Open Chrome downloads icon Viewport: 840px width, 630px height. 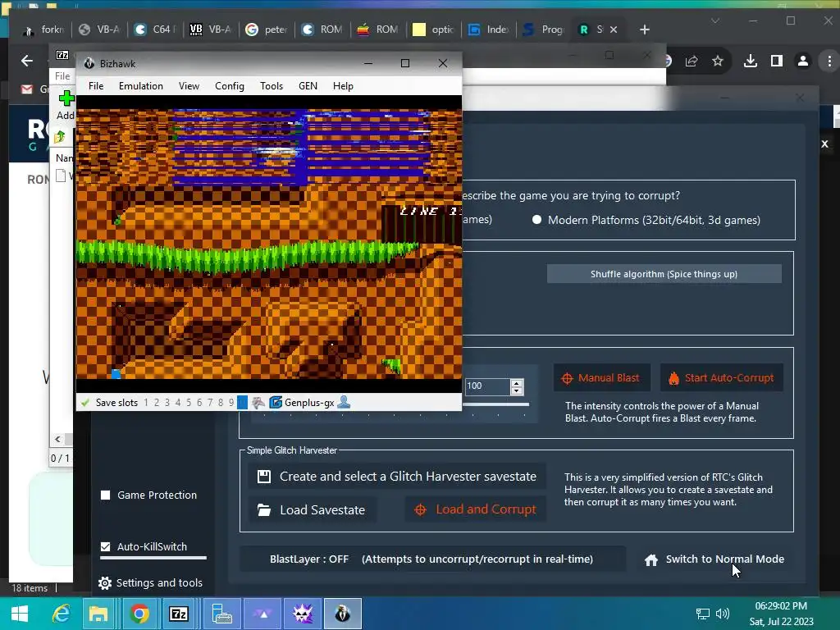click(x=751, y=61)
